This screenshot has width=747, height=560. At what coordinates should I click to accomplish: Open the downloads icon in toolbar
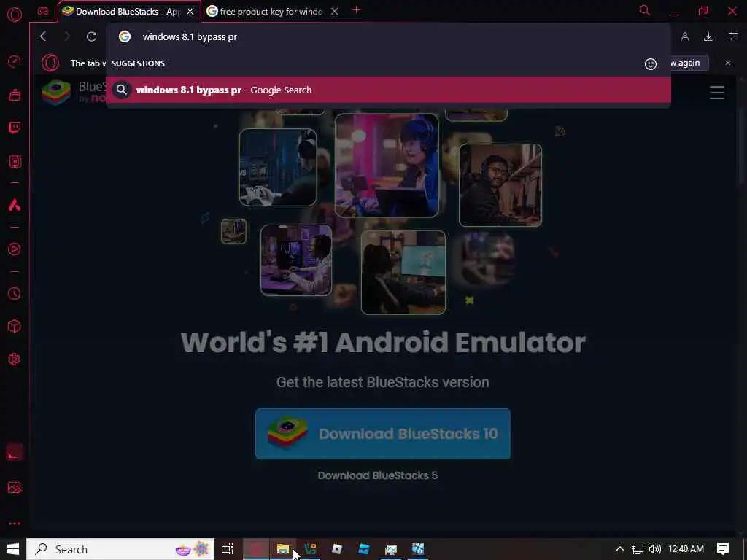click(708, 36)
